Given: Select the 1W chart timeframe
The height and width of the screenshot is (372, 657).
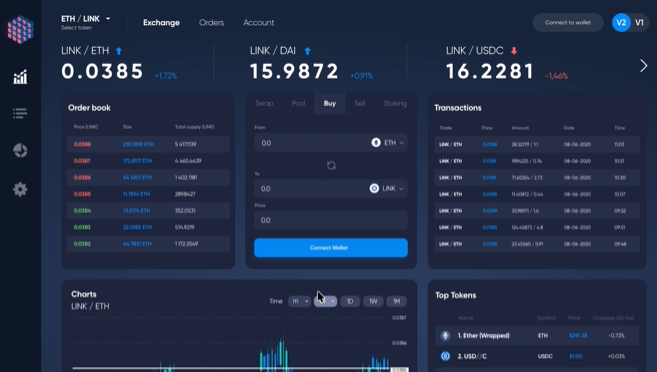Looking at the screenshot, I should [x=373, y=301].
